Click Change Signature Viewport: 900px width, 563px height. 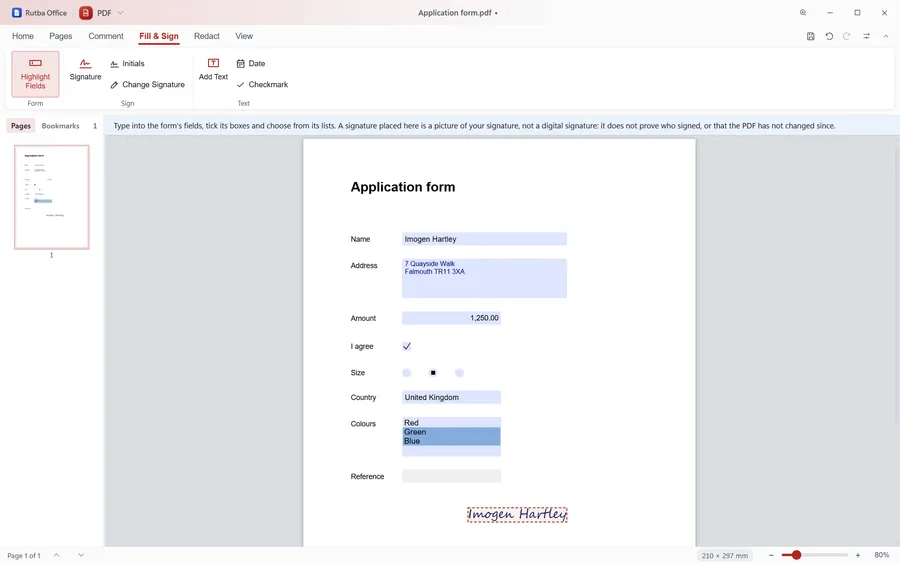[148, 84]
